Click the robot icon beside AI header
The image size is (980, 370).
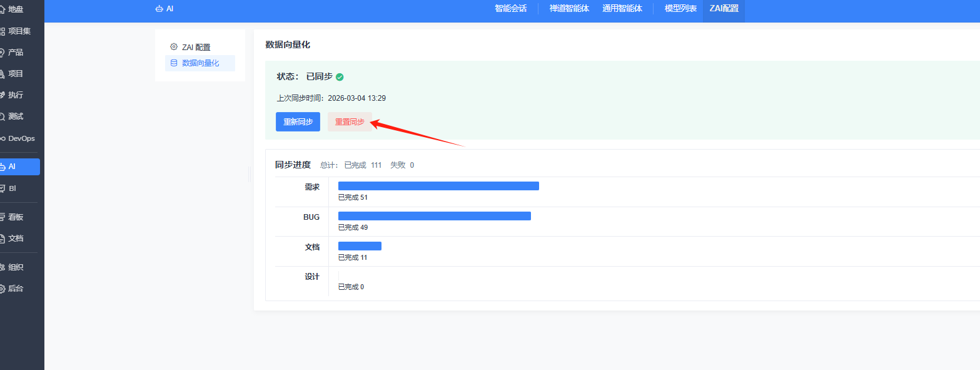159,9
